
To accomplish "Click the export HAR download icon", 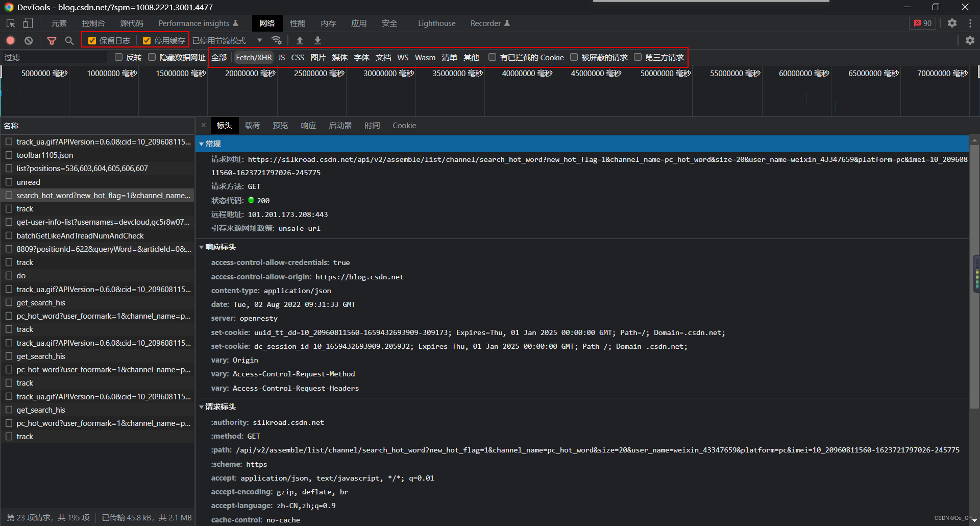I will coord(317,40).
